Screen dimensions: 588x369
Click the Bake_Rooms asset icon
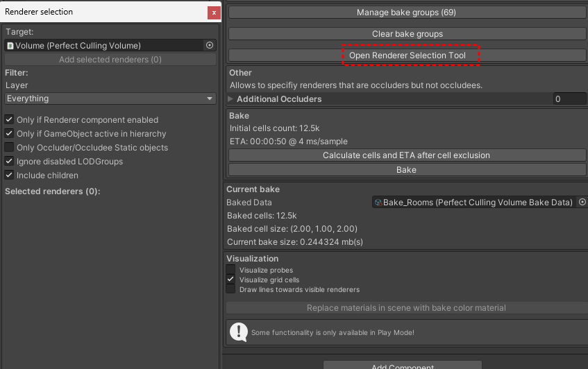(378, 203)
